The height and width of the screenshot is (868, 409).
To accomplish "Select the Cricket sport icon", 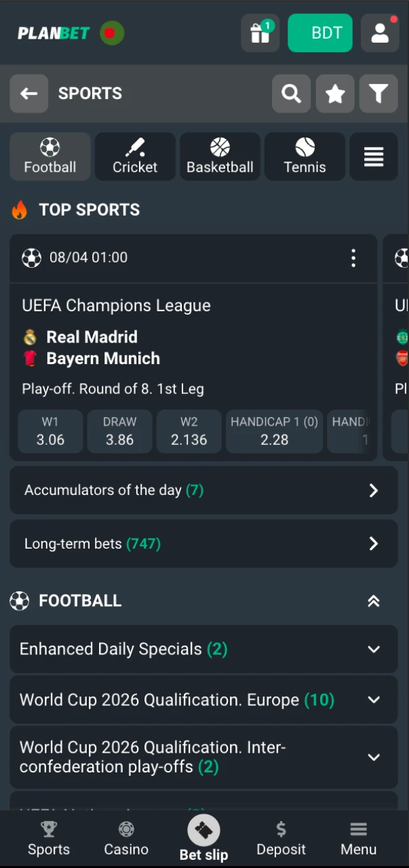I will (135, 157).
